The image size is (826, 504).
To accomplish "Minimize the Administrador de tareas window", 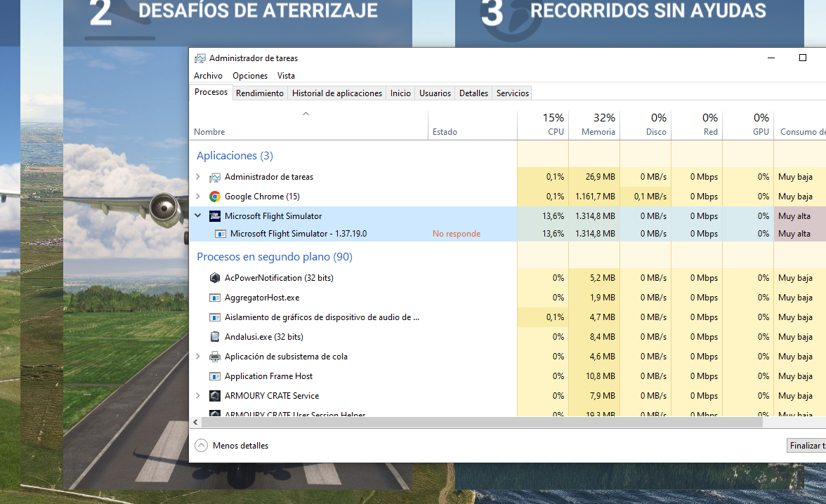I will coord(771,58).
